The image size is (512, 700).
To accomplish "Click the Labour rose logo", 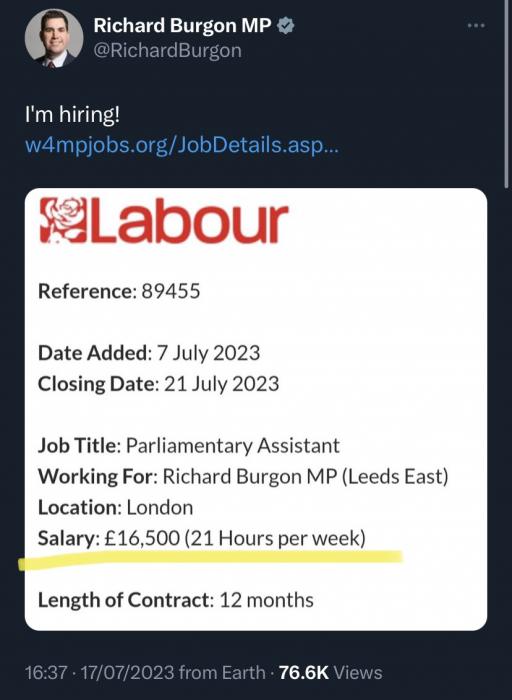I will [x=62, y=221].
